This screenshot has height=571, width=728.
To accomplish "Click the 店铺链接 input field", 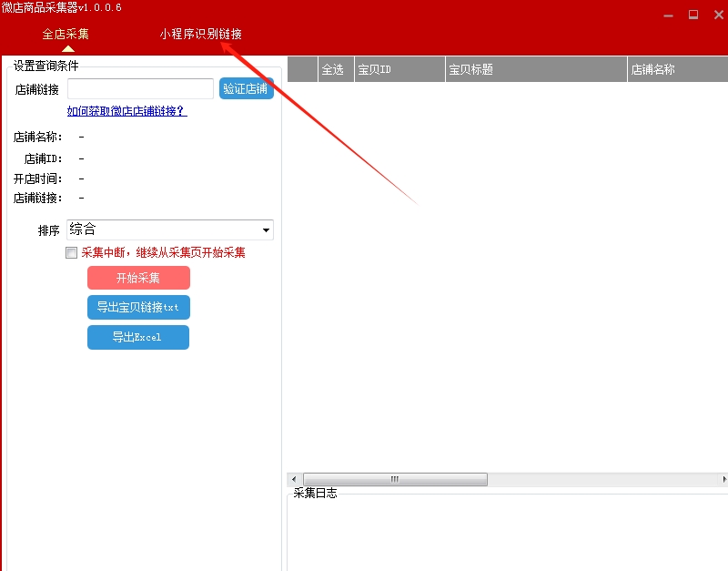I will [140, 88].
